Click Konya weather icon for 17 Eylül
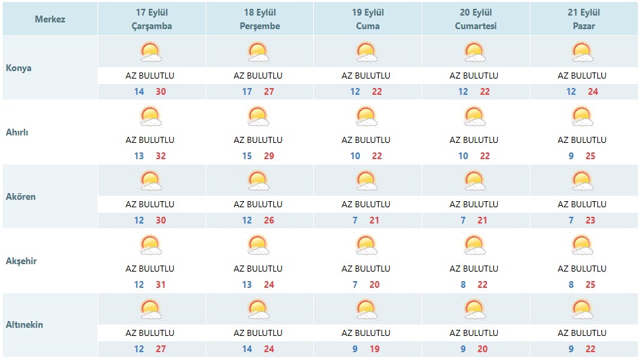This screenshot has height=361, width=644. coord(151,51)
